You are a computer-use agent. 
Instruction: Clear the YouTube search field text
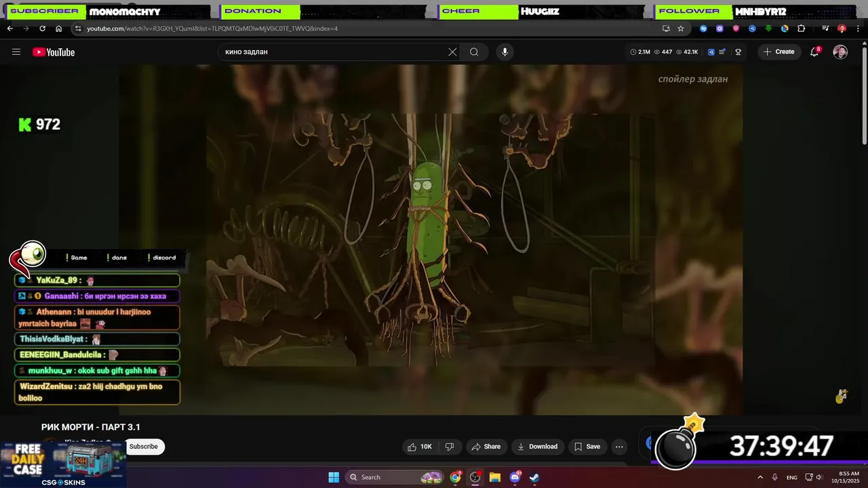452,52
